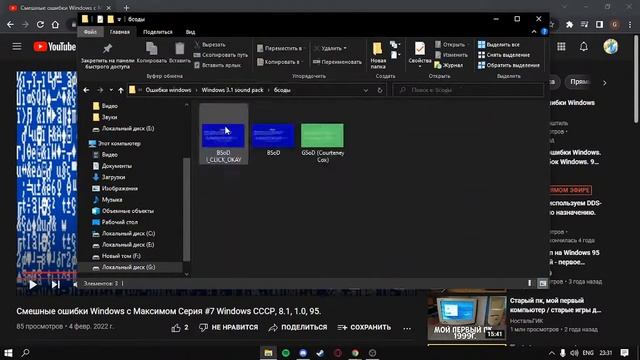The image size is (640, 360).
Task: Click the save 'СОХРАНИТЬ' button
Action: coord(364,328)
